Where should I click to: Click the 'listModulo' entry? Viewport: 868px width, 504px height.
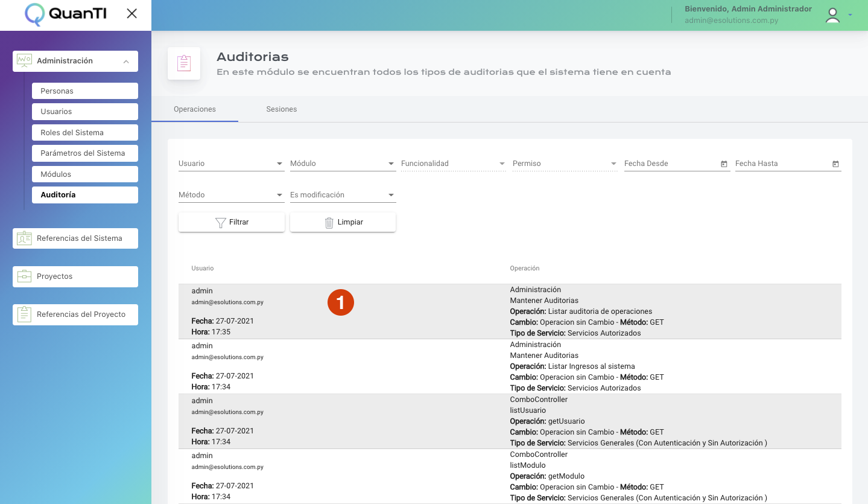tap(528, 465)
